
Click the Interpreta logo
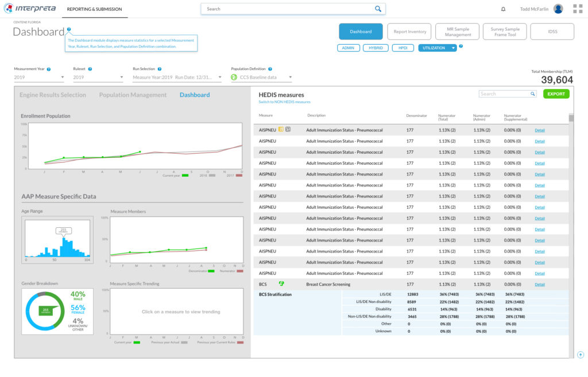[29, 9]
